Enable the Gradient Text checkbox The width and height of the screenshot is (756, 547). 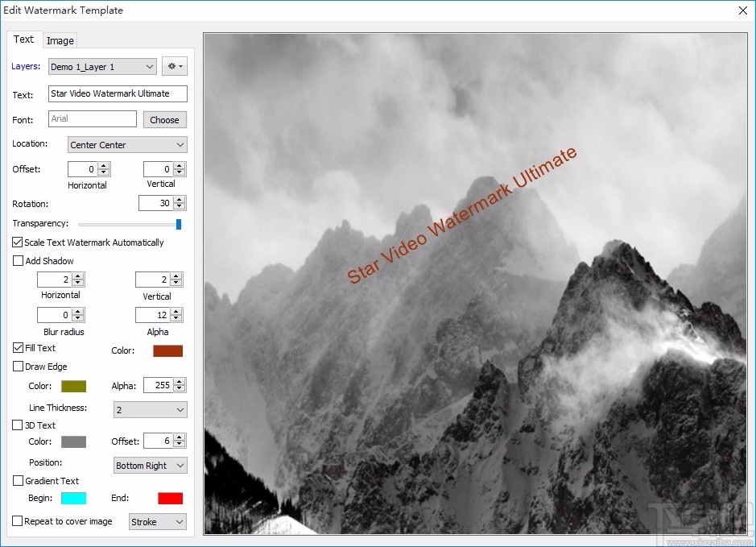click(16, 480)
